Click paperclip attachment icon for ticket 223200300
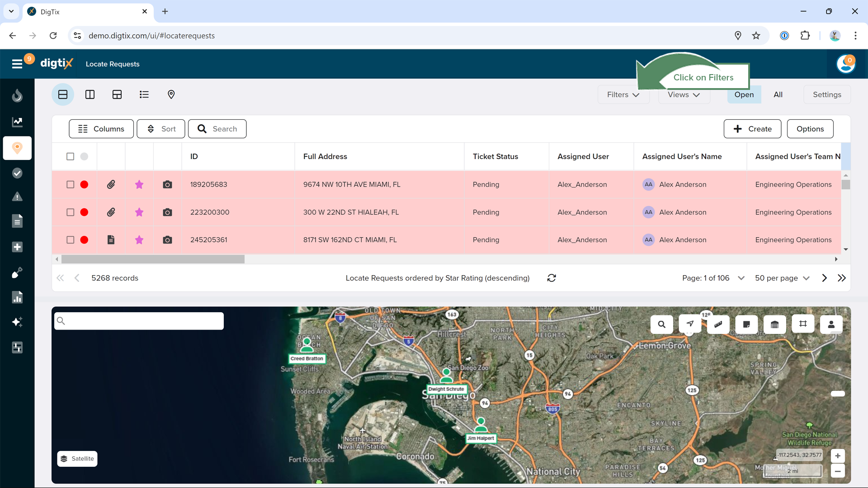The width and height of the screenshot is (868, 488). (x=111, y=212)
